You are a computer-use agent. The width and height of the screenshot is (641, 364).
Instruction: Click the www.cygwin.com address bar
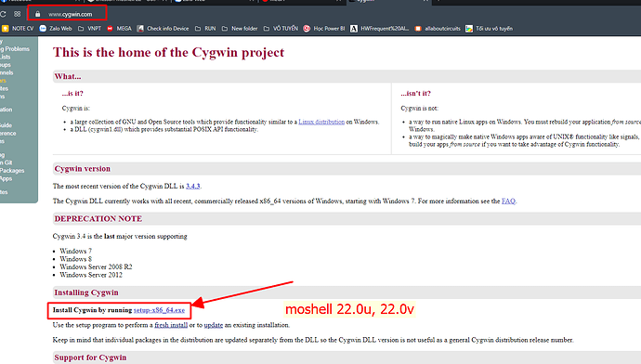pyautogui.click(x=70, y=14)
